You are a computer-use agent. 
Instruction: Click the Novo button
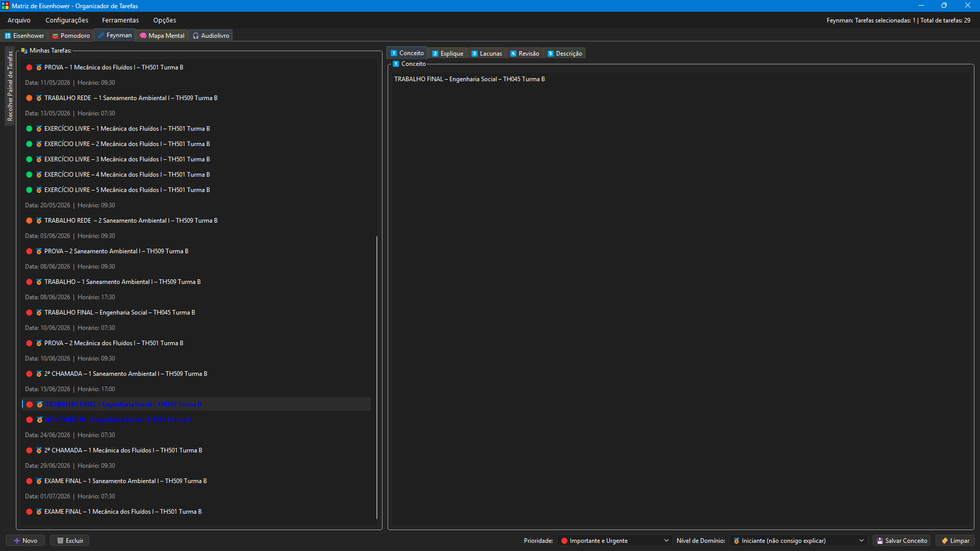26,541
